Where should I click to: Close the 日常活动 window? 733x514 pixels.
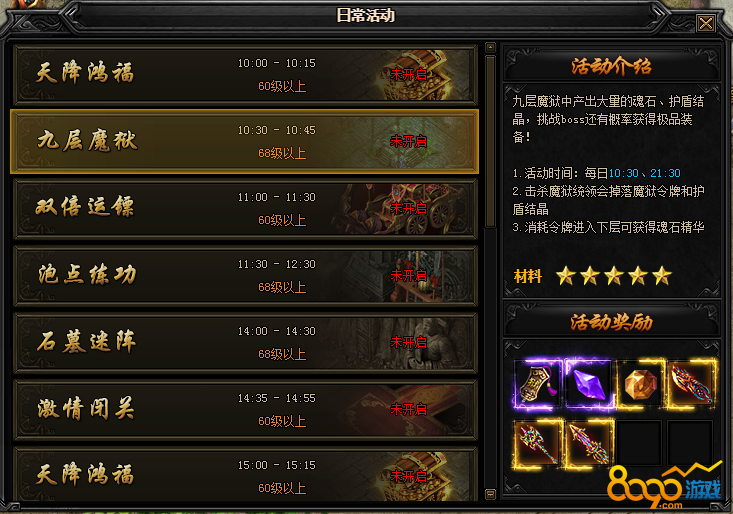(705, 23)
